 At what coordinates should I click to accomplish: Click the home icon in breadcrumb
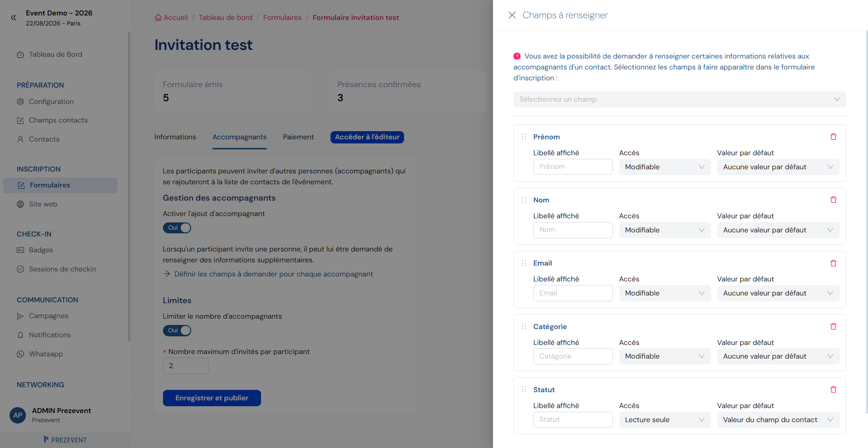tap(158, 17)
